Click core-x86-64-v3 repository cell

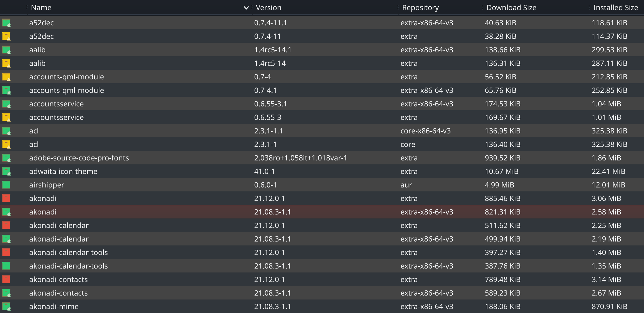coord(425,131)
